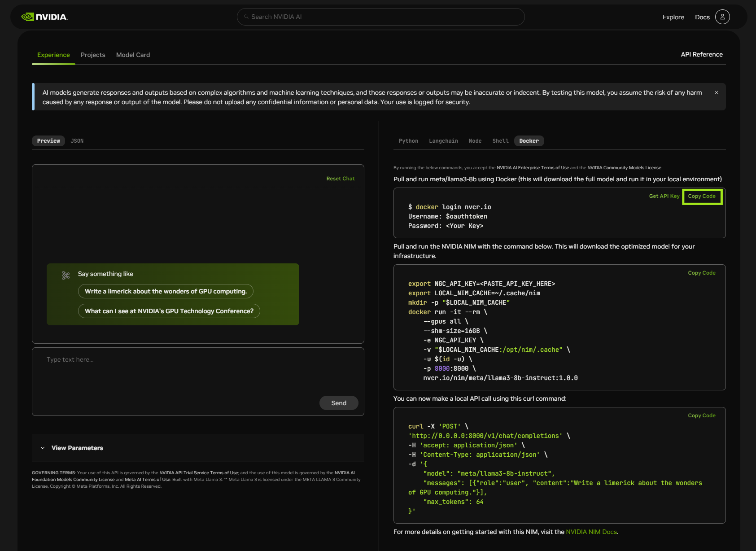Screen dimensions: 756x551
Task: Switch to the Langchain code tab
Action: coord(443,141)
